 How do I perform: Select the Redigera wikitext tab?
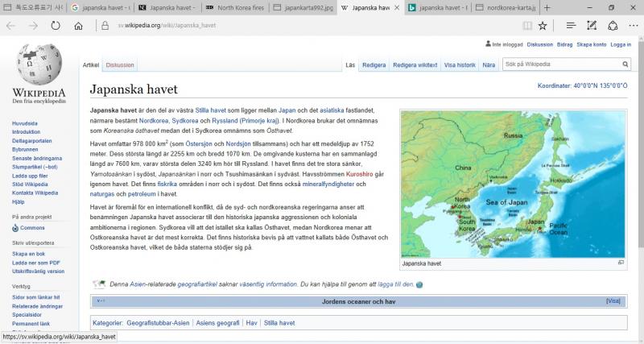pos(415,64)
